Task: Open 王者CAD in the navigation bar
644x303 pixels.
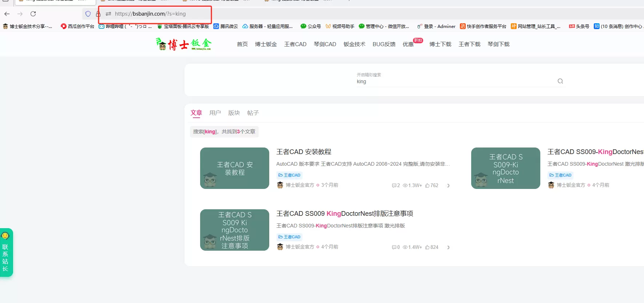Action: click(x=295, y=44)
